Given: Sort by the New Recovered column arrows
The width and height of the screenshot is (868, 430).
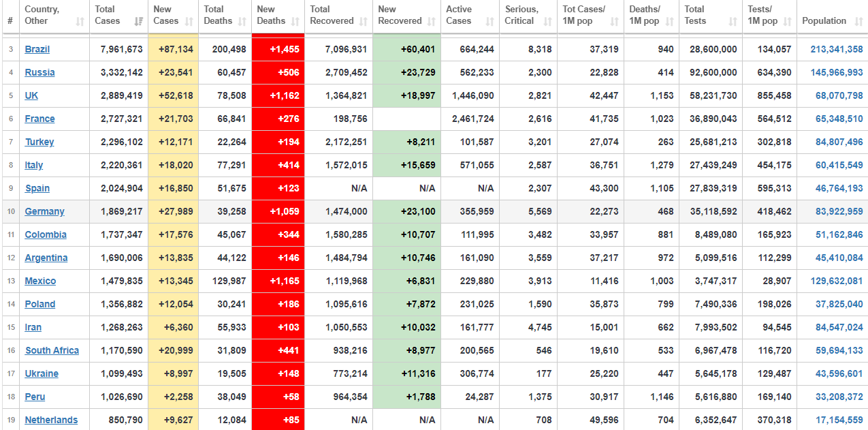Looking at the screenshot, I should pyautogui.click(x=432, y=21).
